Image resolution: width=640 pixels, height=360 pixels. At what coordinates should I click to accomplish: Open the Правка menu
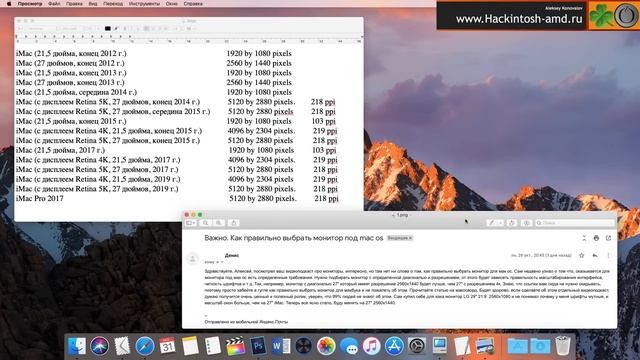(x=74, y=4)
